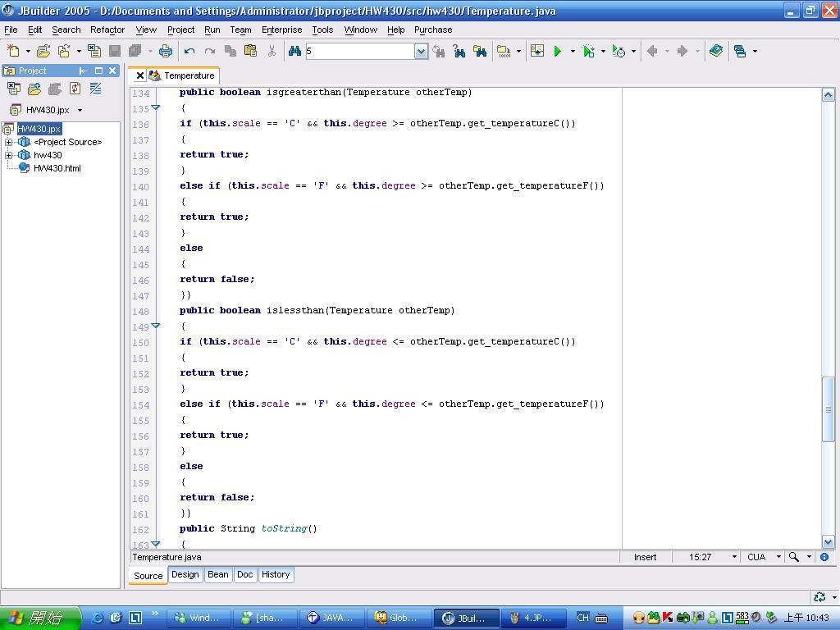Viewport: 840px width, 630px height.
Task: Click the Close file icon in toolbar
Action: click(x=94, y=51)
